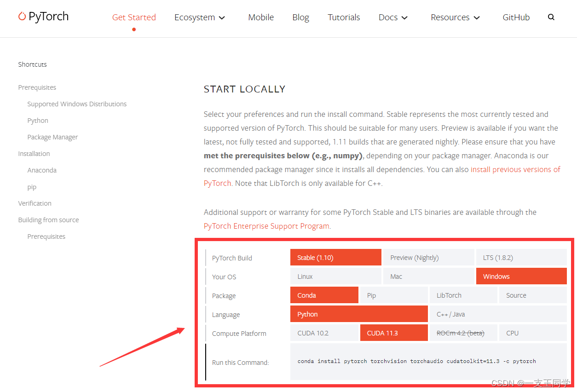Select CUDA 11.3 compute platform
The width and height of the screenshot is (577, 392).
pyautogui.click(x=394, y=333)
